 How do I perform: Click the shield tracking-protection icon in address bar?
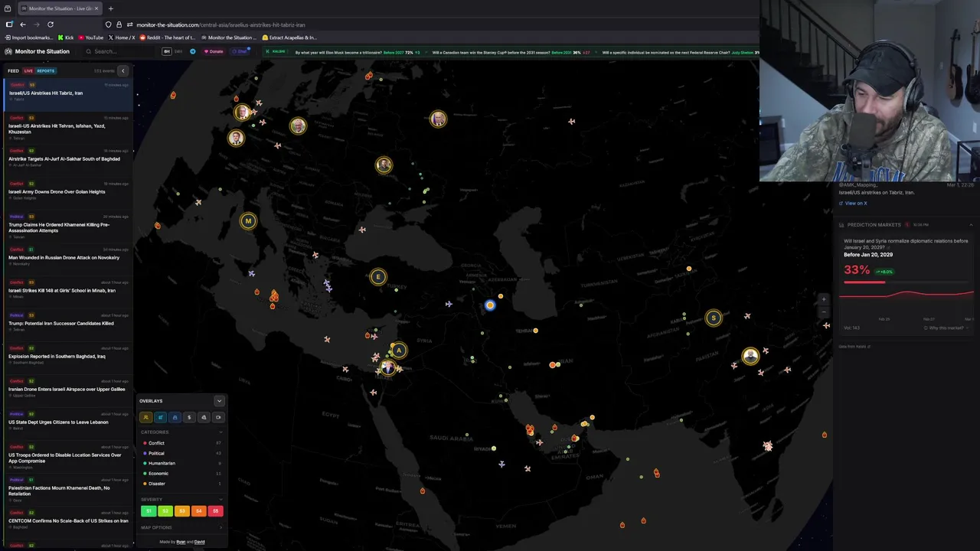coord(108,24)
